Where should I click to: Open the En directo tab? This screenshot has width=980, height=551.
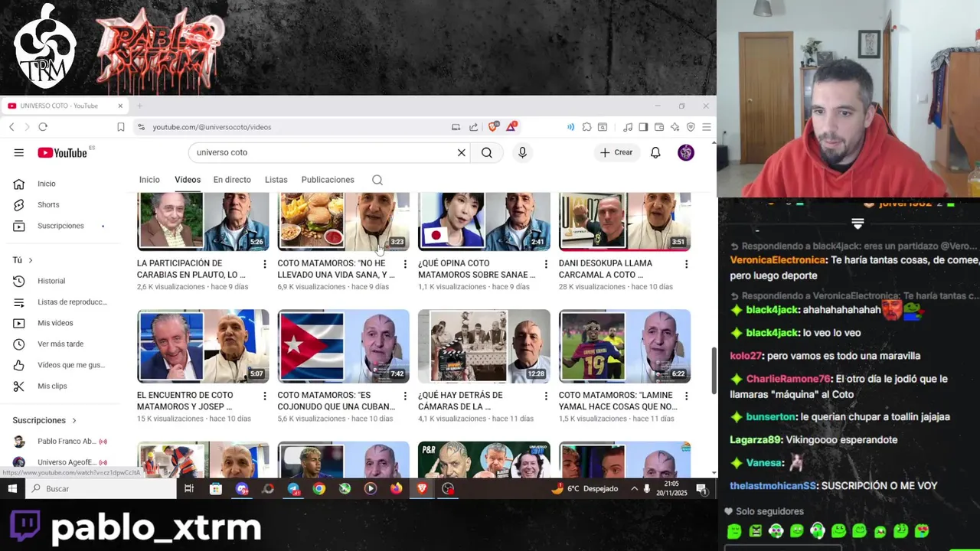[x=232, y=180]
